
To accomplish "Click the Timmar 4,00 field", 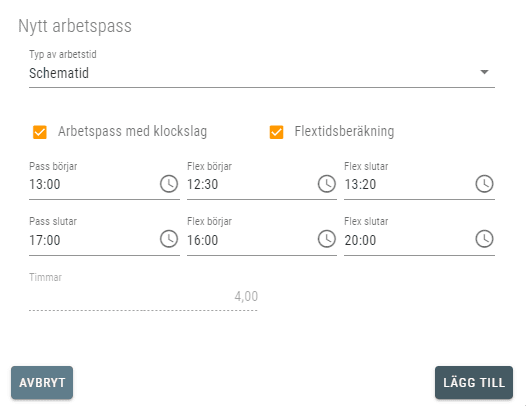I will pos(143,297).
